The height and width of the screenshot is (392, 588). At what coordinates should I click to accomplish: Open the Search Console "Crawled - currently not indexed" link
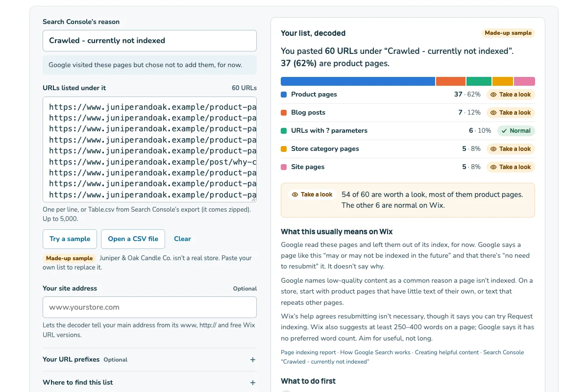[x=402, y=357]
